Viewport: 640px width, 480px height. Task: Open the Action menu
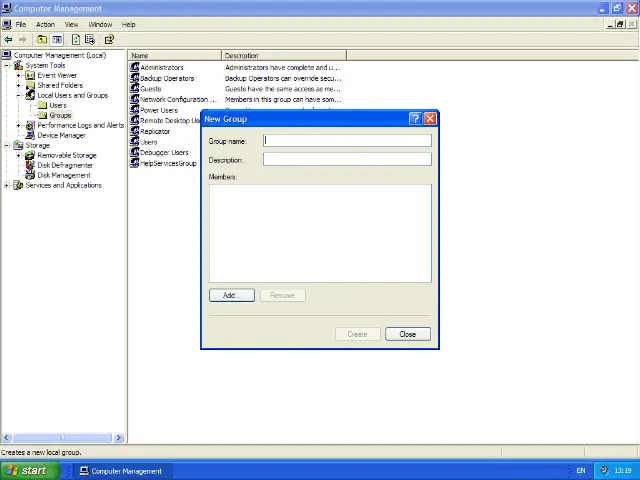[45, 24]
